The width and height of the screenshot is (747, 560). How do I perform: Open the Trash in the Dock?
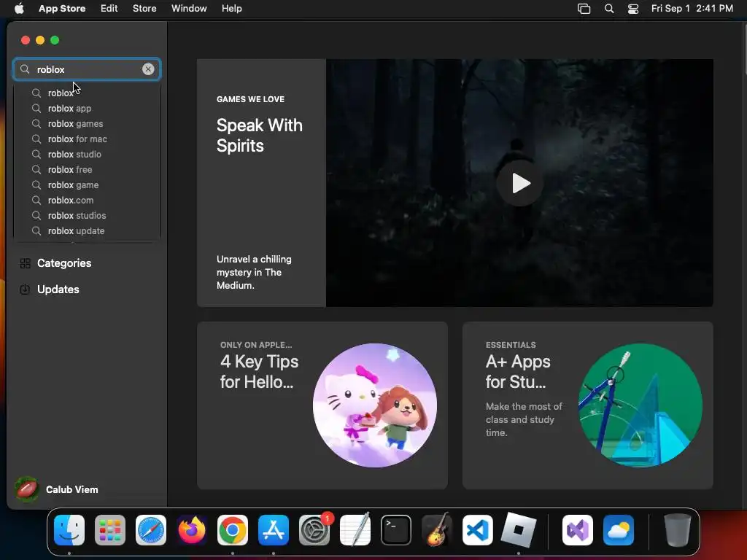pos(678,529)
